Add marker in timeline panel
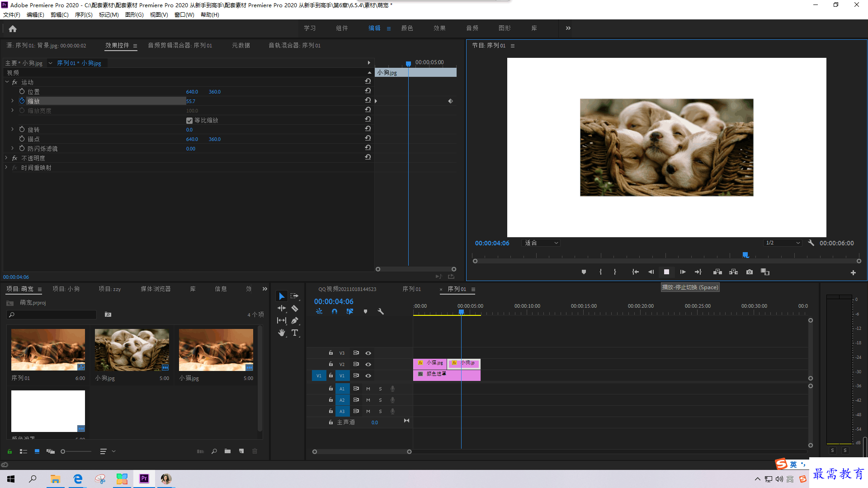 tap(365, 311)
